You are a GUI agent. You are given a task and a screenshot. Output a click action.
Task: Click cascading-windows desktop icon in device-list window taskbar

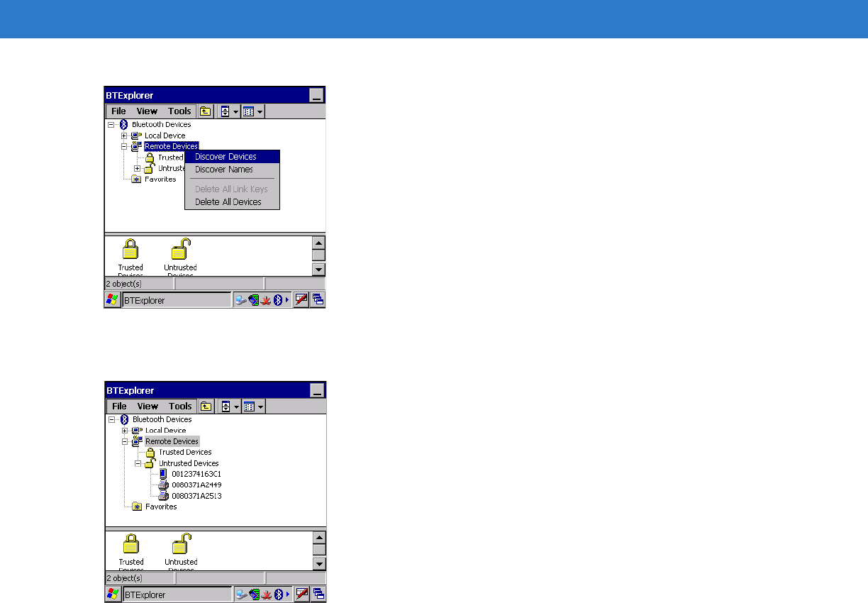[318, 594]
